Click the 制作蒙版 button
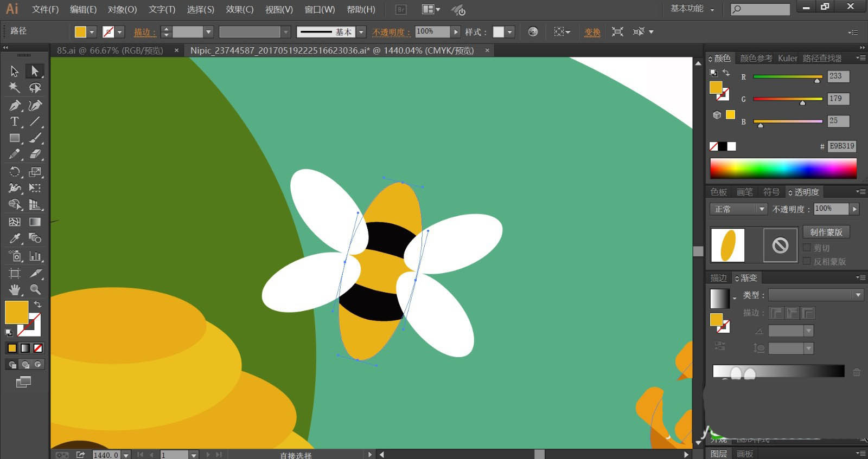Image resolution: width=868 pixels, height=459 pixels. click(x=826, y=232)
